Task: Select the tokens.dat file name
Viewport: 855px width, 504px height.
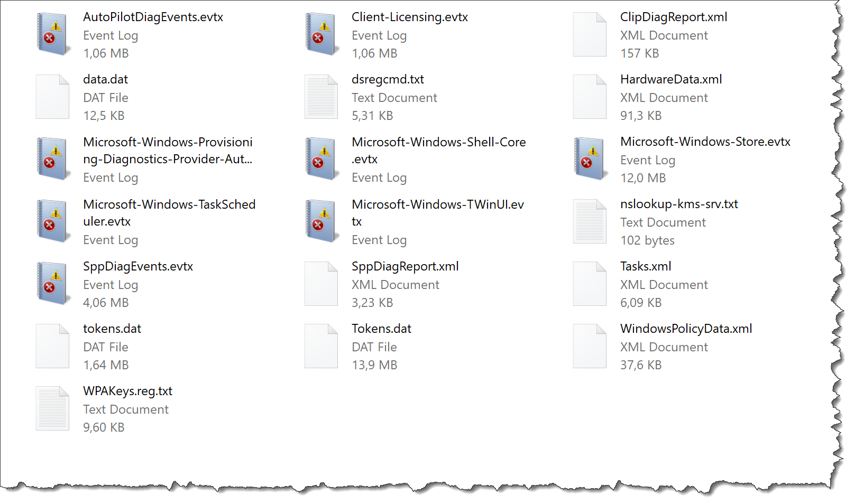Action: click(112, 328)
